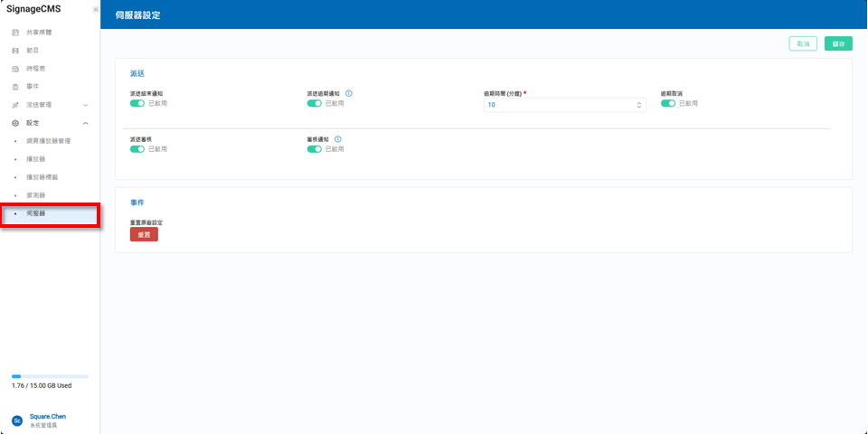Select 感測器 in the settings submenu
Screen dimensions: 868x434
click(x=36, y=195)
